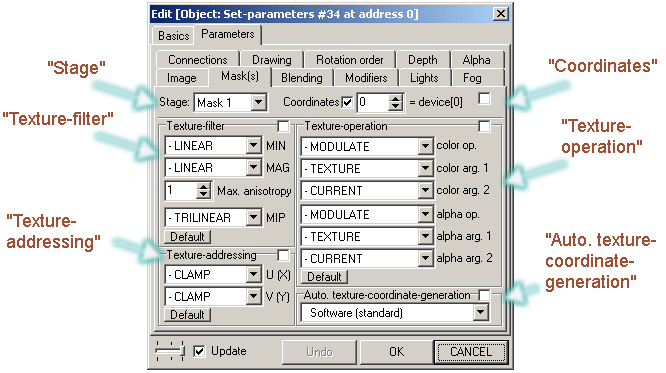Open the Lights tab
The height and width of the screenshot is (373, 666).
tap(424, 78)
